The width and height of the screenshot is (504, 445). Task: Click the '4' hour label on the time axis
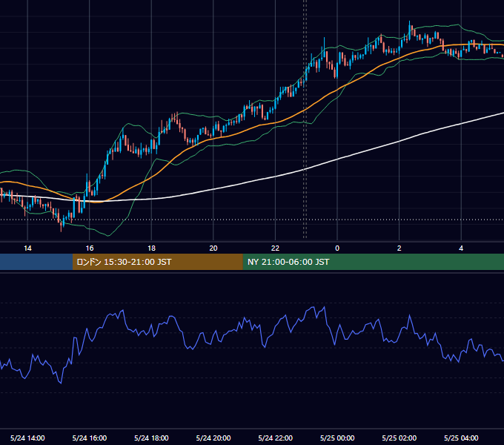461,248
